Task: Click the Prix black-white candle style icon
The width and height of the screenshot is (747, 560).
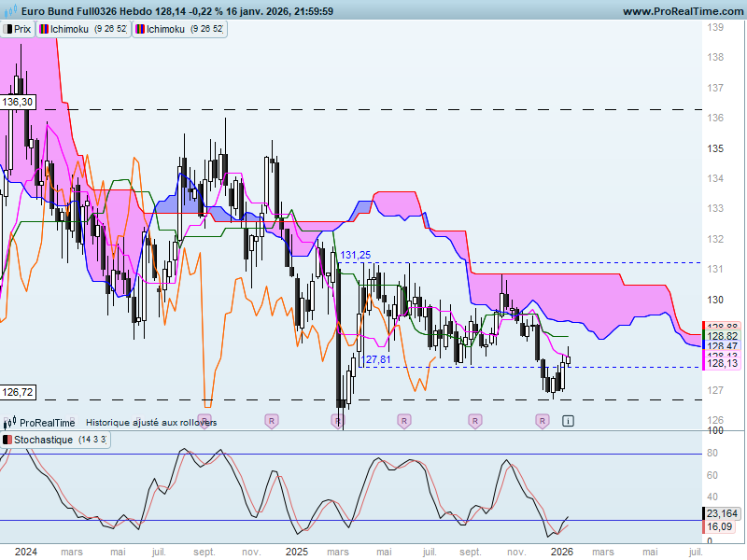Action: (x=7, y=29)
